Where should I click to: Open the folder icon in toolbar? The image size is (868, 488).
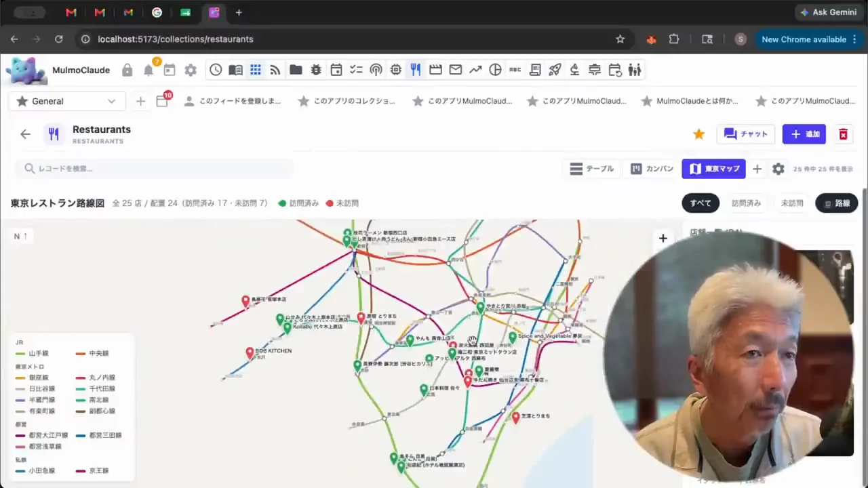[x=296, y=70]
